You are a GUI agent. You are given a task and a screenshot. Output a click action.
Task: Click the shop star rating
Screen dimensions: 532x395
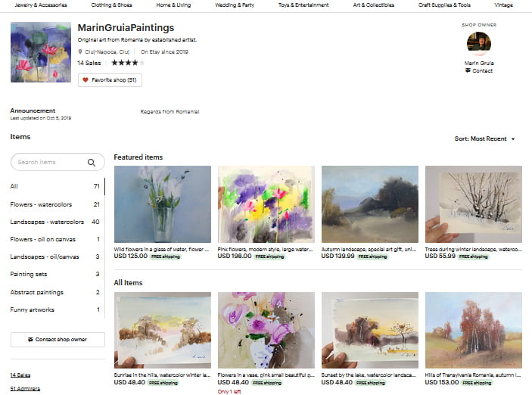tap(123, 63)
